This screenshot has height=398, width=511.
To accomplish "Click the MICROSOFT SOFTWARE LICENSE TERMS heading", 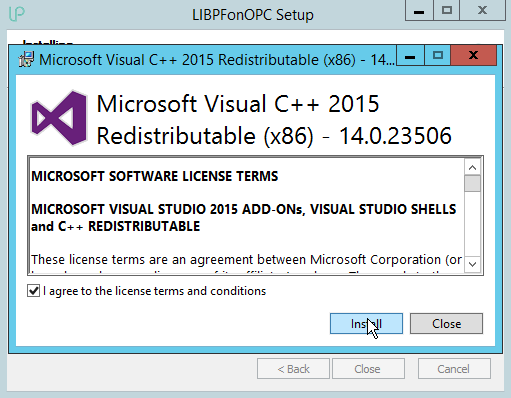I will tap(155, 176).
